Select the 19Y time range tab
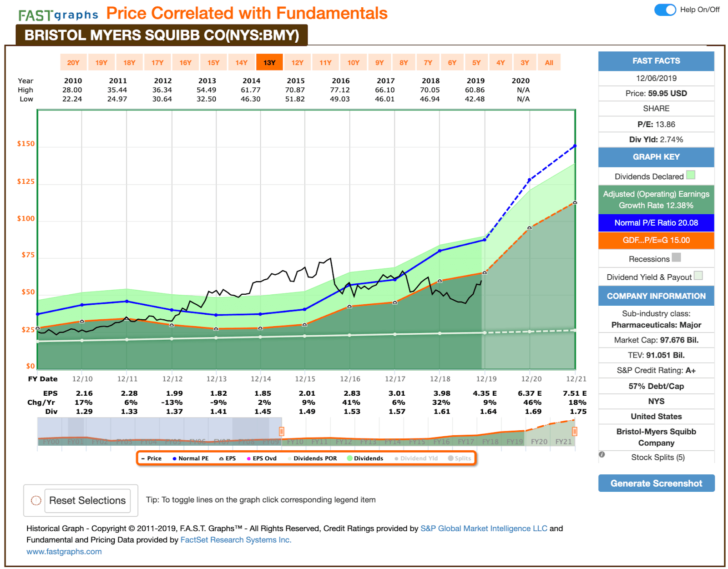 point(101,63)
